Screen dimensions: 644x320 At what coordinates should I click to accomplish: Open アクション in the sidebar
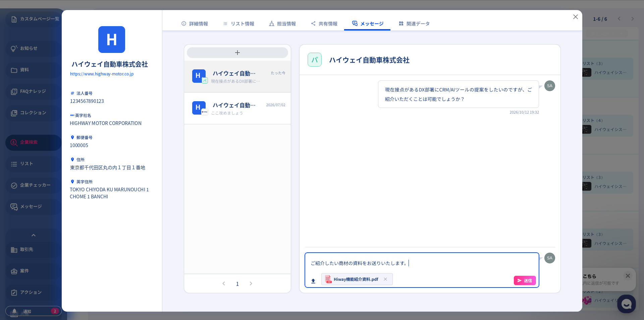34,293
